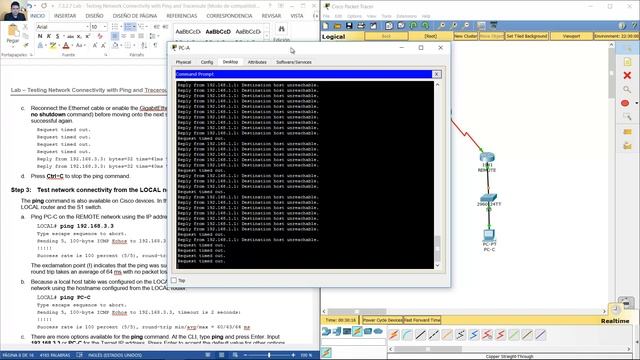Open the Attributes tab in PC-A
Screen dimensions: 640x360
point(257,62)
